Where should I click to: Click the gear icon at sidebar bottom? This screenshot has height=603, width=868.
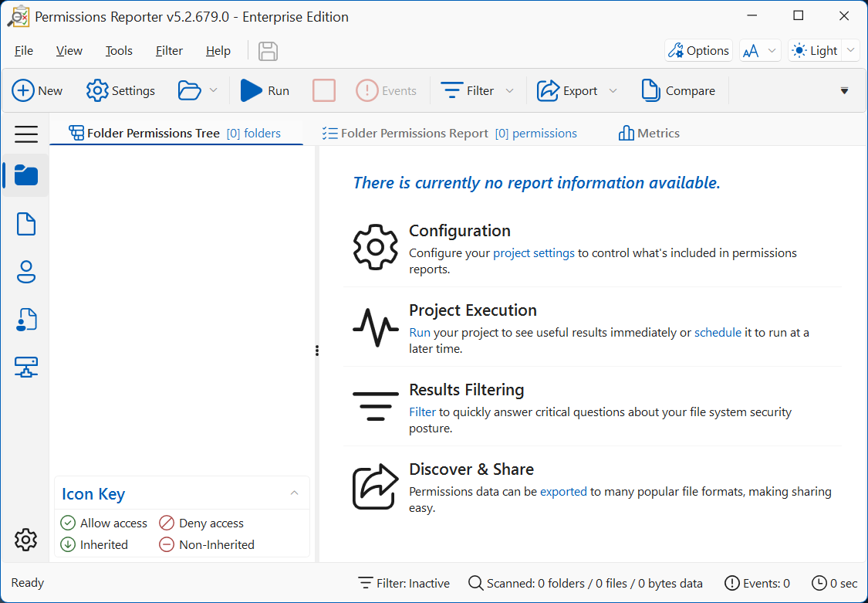pyautogui.click(x=26, y=540)
